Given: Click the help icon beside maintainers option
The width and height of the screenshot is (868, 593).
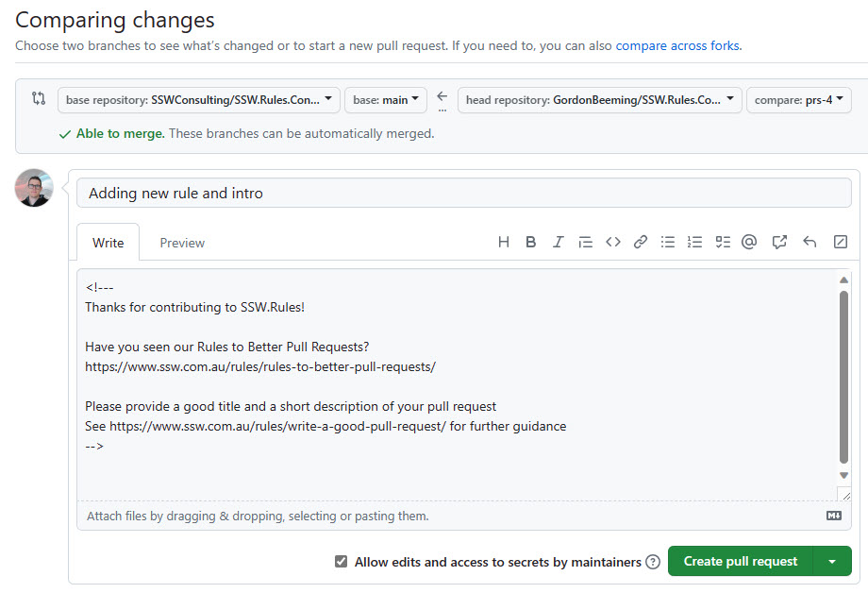Looking at the screenshot, I should [x=653, y=562].
